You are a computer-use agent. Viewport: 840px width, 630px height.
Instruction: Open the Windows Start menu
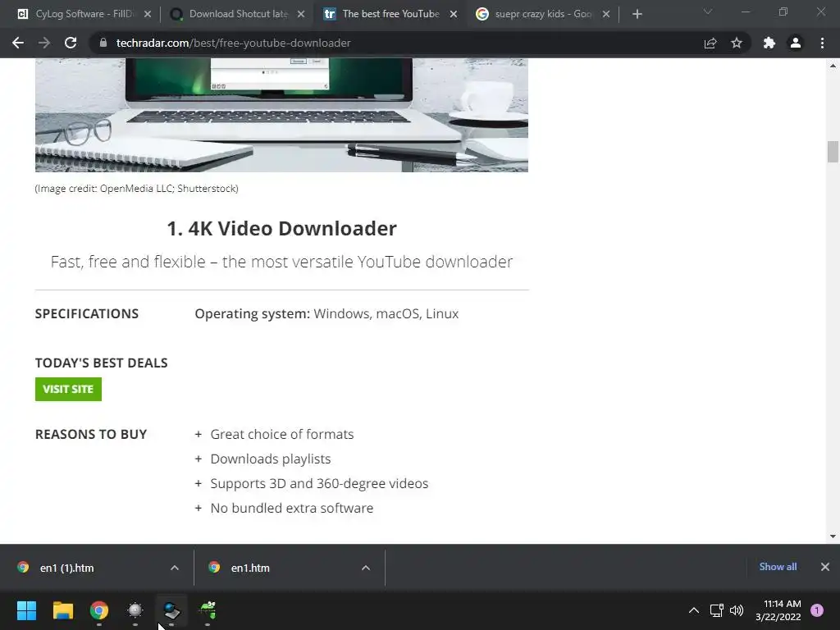point(26,610)
